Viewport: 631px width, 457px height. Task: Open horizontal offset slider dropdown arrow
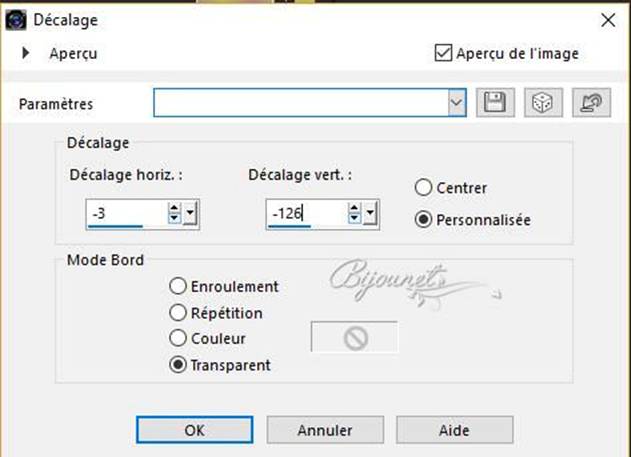(190, 213)
